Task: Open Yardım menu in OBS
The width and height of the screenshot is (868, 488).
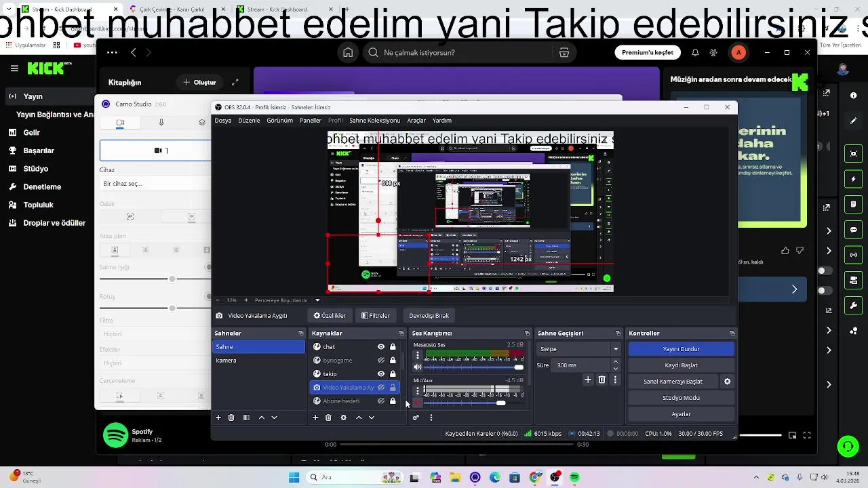Action: (442, 121)
